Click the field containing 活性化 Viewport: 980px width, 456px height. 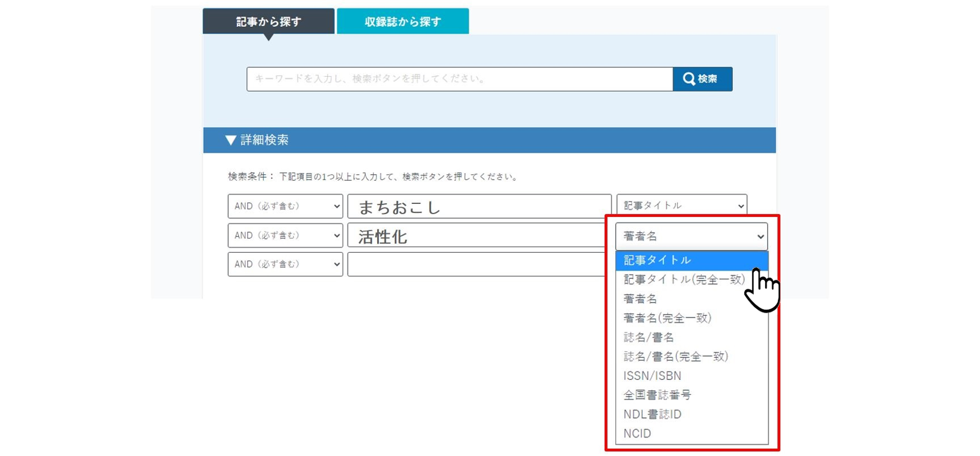[475, 236]
